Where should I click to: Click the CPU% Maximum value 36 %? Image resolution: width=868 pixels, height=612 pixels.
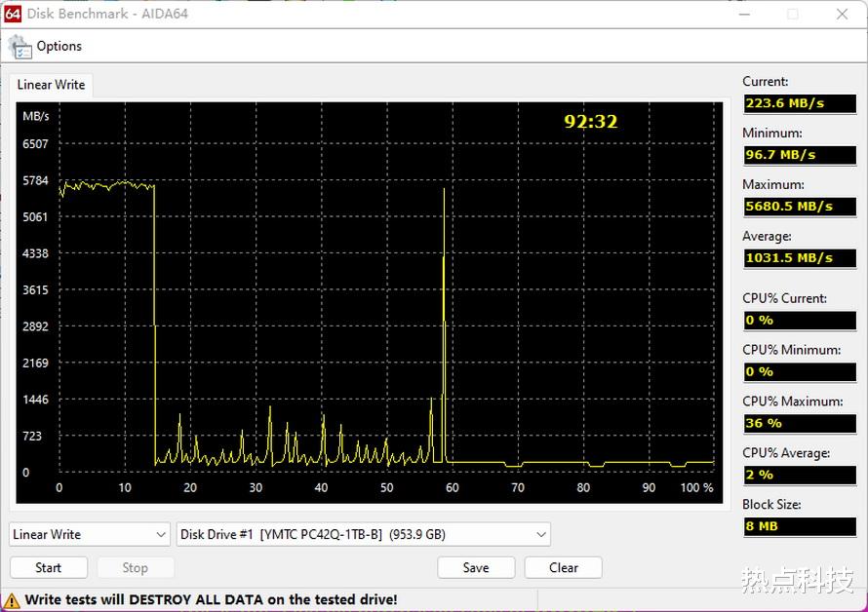(800, 423)
